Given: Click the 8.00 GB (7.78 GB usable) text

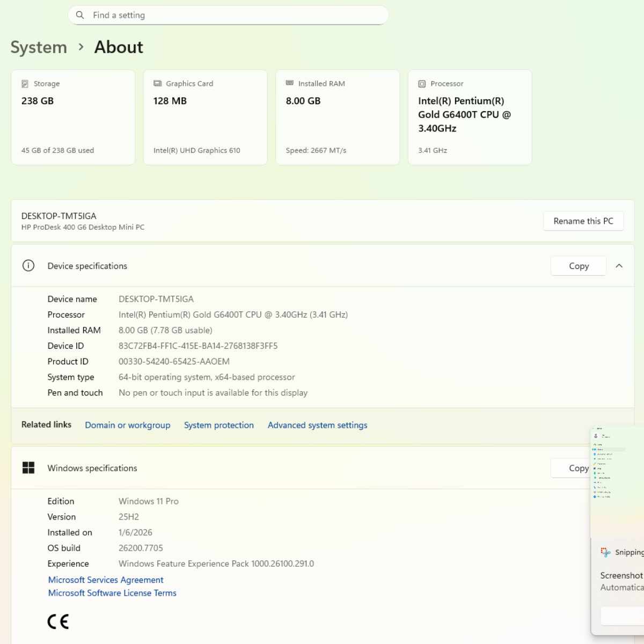Looking at the screenshot, I should click(x=165, y=330).
